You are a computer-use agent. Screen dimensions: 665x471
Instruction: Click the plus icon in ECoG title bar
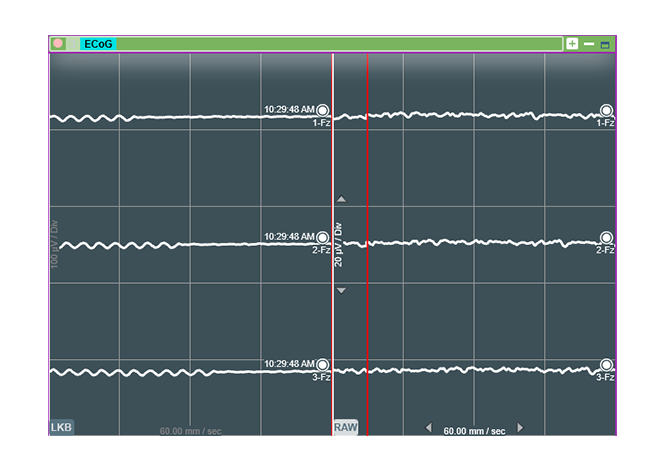(572, 44)
